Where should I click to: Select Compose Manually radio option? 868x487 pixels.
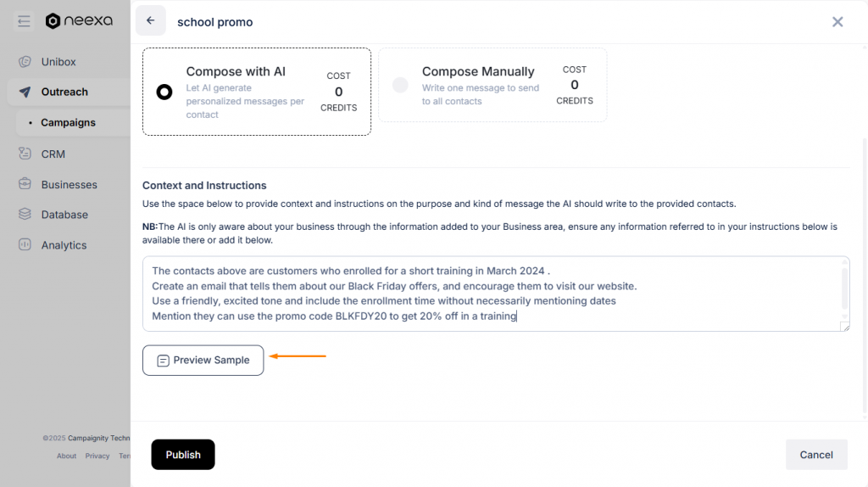click(x=400, y=85)
